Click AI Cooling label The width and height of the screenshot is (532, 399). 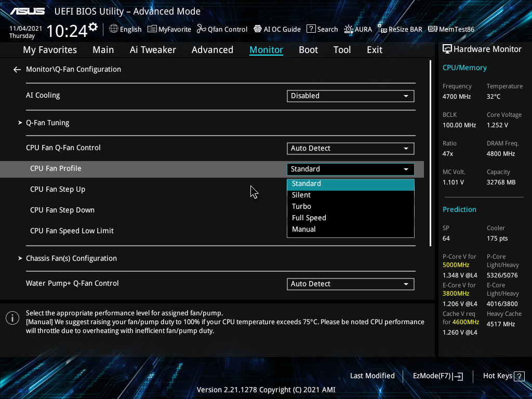click(x=43, y=96)
